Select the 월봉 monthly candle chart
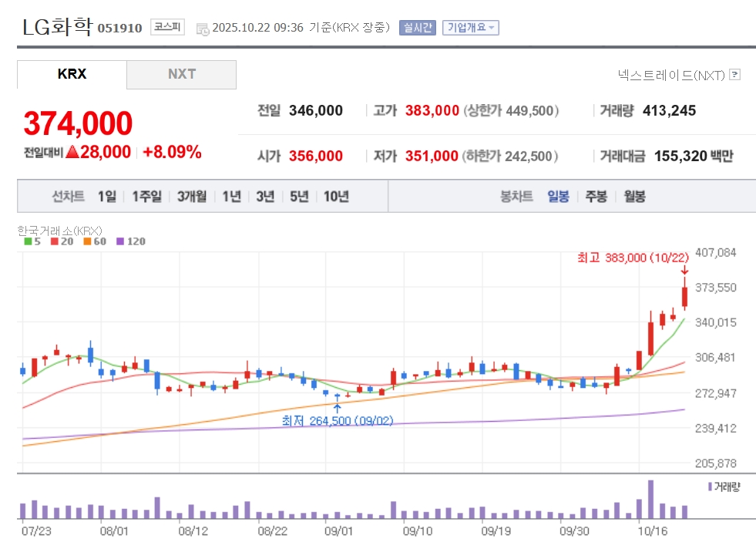 pos(634,197)
